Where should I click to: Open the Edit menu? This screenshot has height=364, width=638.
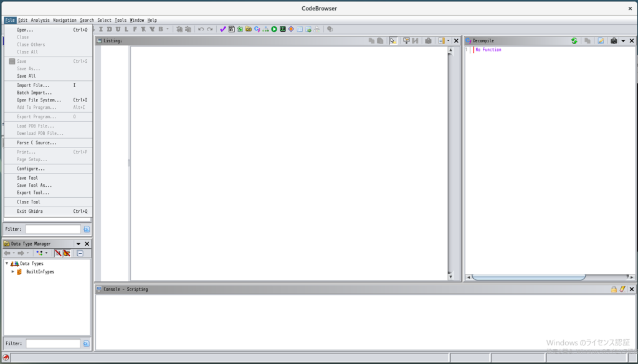(x=23, y=20)
